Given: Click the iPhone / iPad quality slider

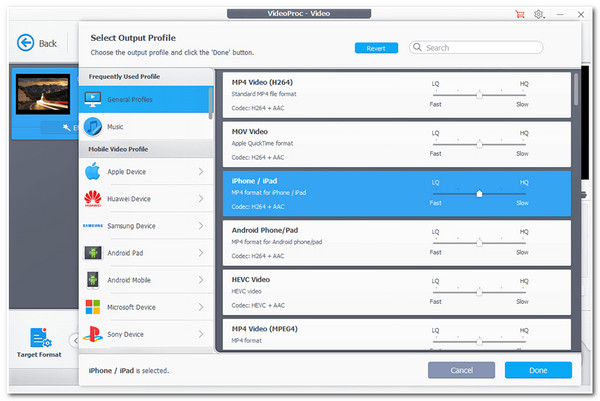Looking at the screenshot, I should 479,194.
